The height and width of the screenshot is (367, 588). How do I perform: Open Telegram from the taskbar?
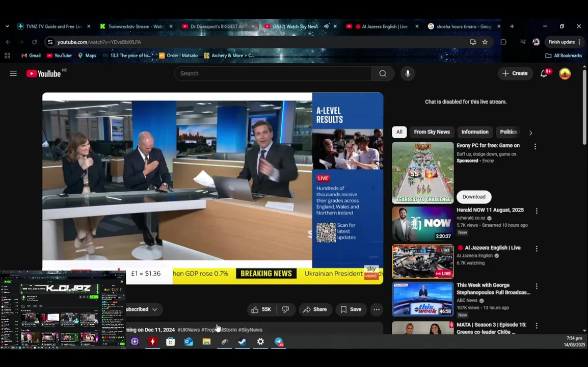279,342
